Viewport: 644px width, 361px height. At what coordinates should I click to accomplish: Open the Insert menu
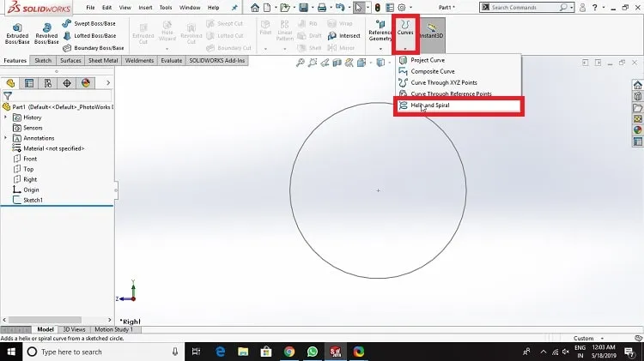(145, 8)
